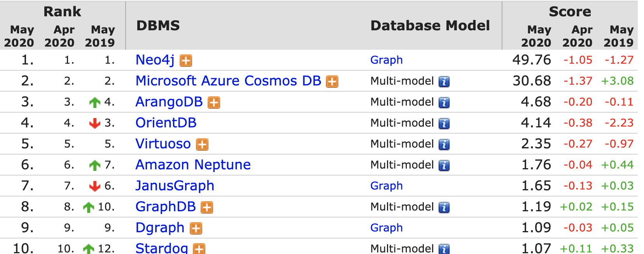Select Dgraph score 1.09
The width and height of the screenshot is (644, 254).
(x=536, y=228)
